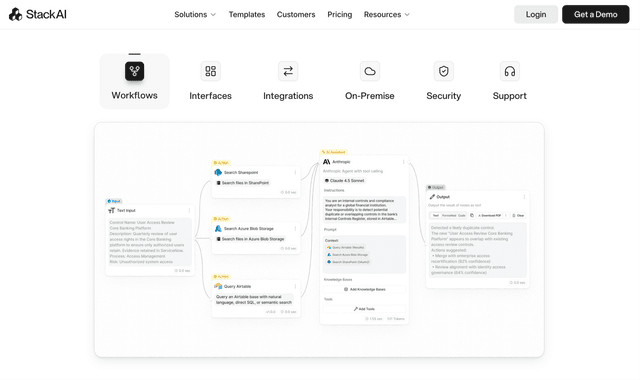Click the Support headset icon
This screenshot has height=380, width=640.
pyautogui.click(x=509, y=71)
